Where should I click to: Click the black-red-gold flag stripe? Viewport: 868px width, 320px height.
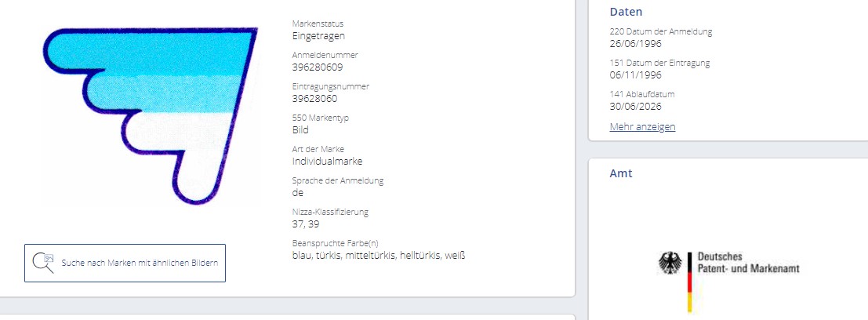coord(690,282)
